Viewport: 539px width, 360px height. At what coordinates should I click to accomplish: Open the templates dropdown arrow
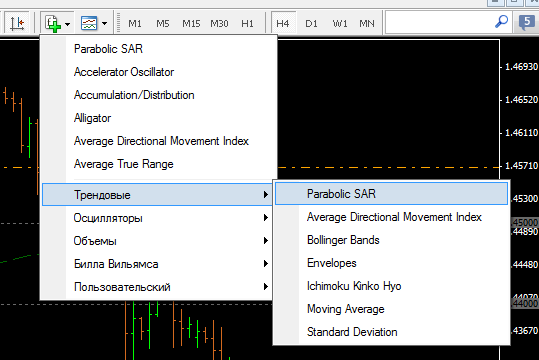104,24
